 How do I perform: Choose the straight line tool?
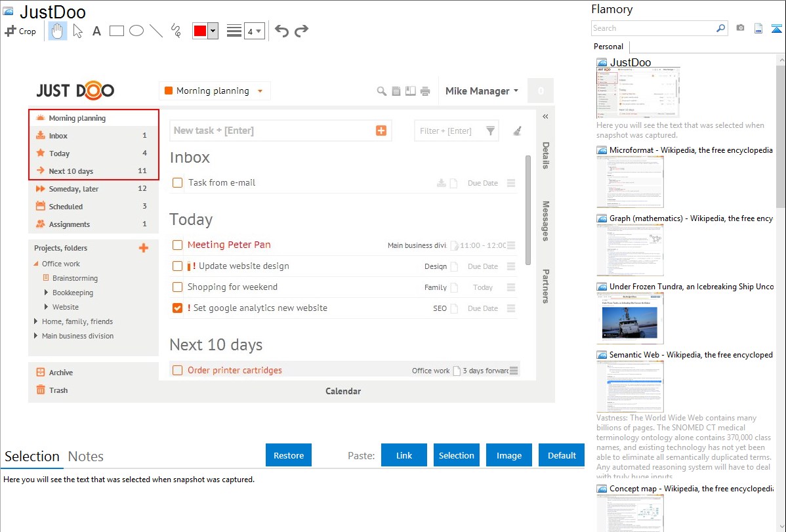click(x=156, y=31)
